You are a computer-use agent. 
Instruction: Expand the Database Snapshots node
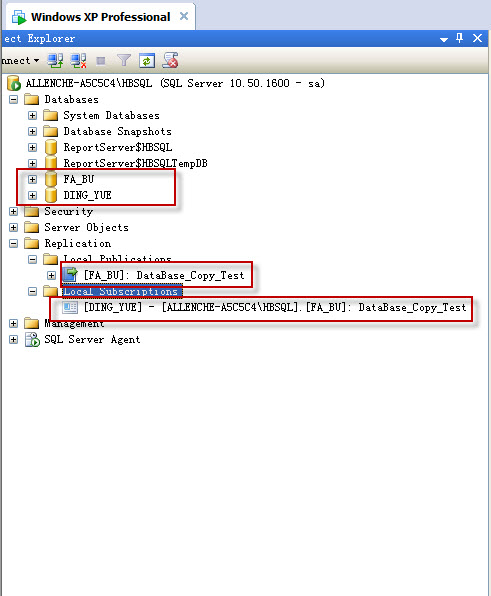click(x=33, y=132)
